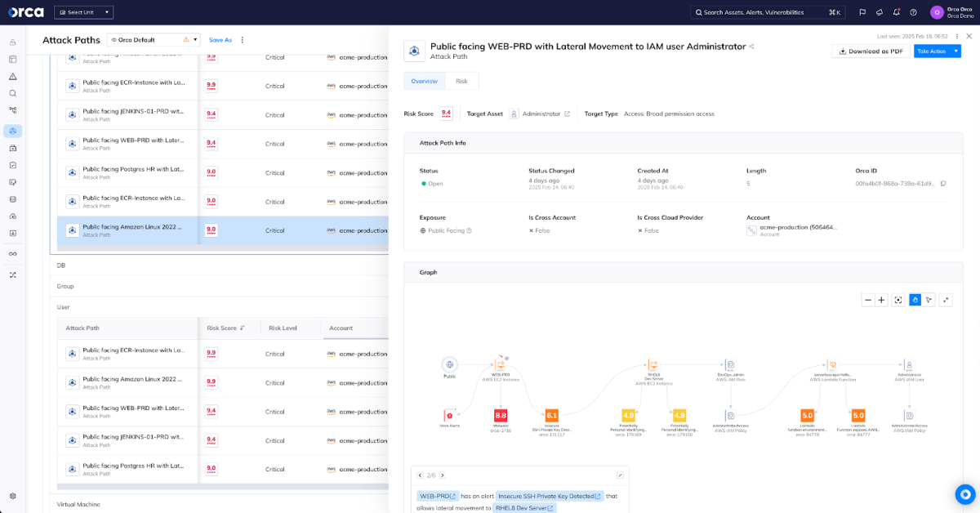
Task: Open the help question mark icon
Action: 913,12
